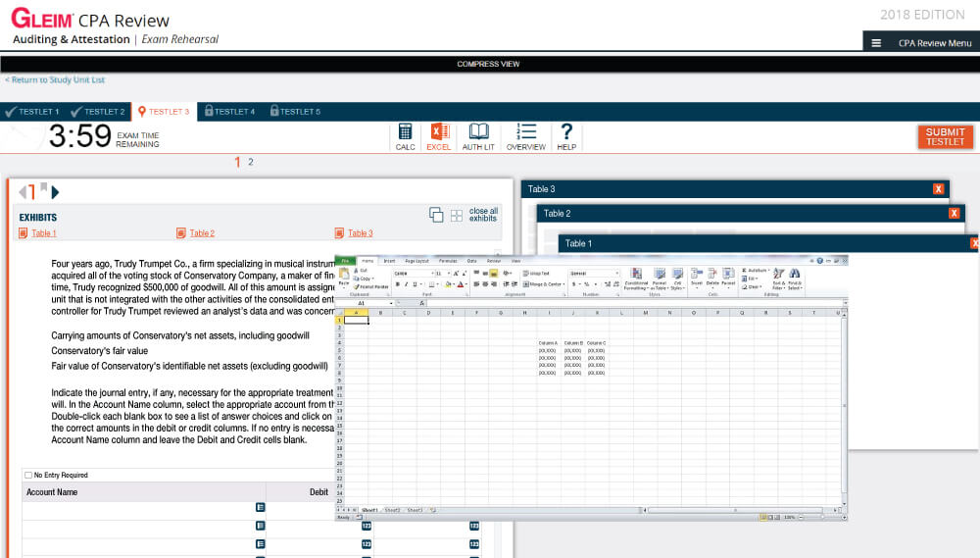Click the Excel zoom slider

[821, 518]
